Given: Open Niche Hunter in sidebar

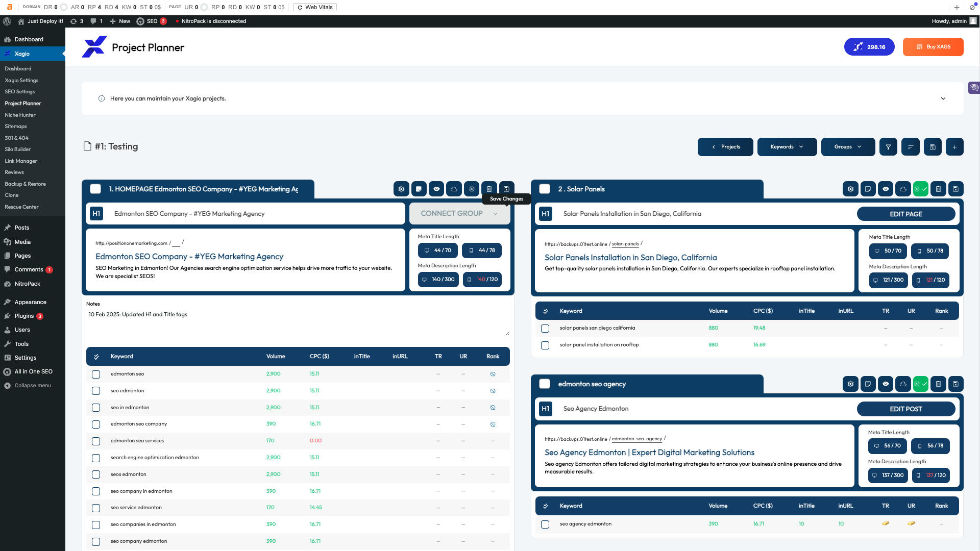Looking at the screenshot, I should (20, 115).
